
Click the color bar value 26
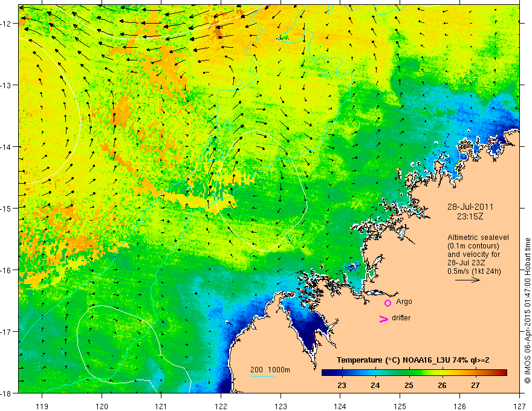442,385
